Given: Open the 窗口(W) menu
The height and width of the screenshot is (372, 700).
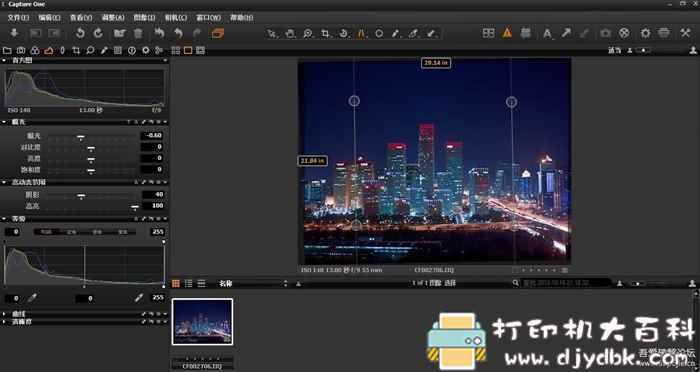Looking at the screenshot, I should (x=208, y=17).
